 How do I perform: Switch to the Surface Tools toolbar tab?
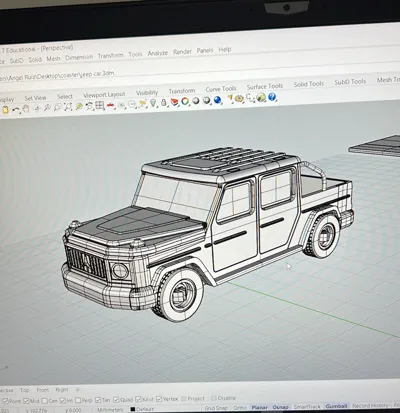click(265, 87)
